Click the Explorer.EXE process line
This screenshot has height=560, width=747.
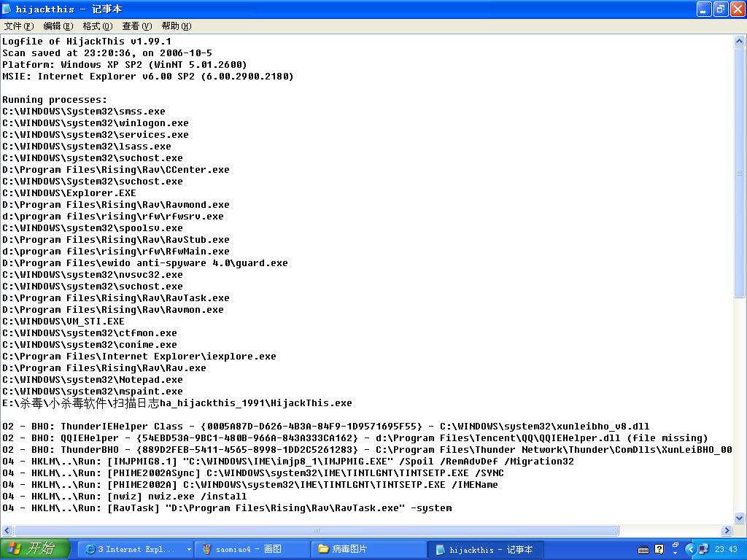pos(69,192)
